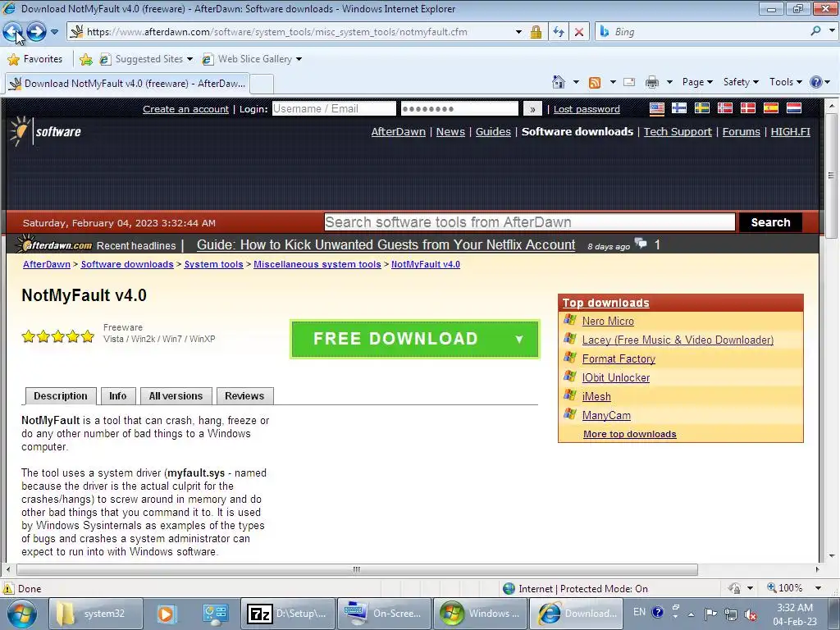
Task: Select the Dutch flag language icon
Action: coord(794,109)
